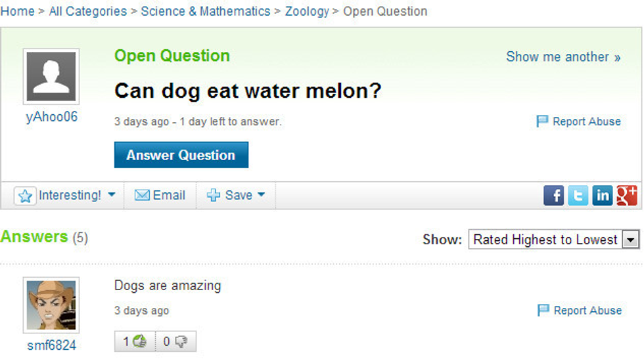The height and width of the screenshot is (363, 644).
Task: Share the question on LinkedIn
Action: point(603,195)
